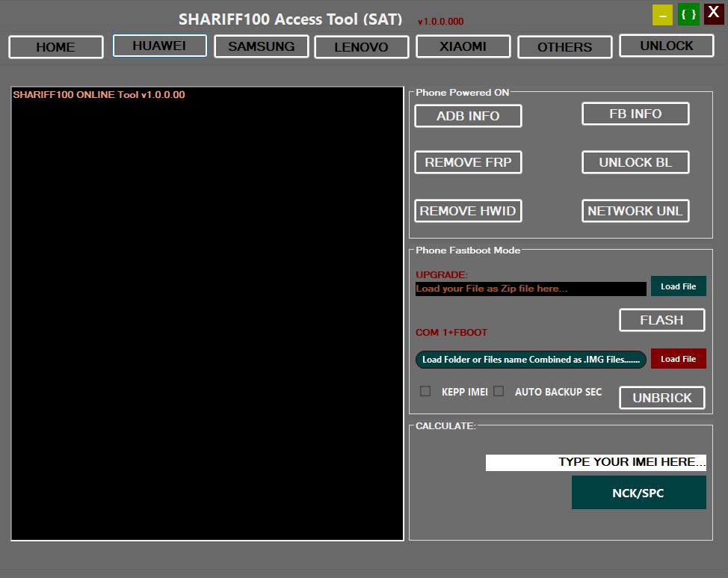Click the ADB INFO button
Image resolution: width=728 pixels, height=578 pixels.
coord(468,115)
